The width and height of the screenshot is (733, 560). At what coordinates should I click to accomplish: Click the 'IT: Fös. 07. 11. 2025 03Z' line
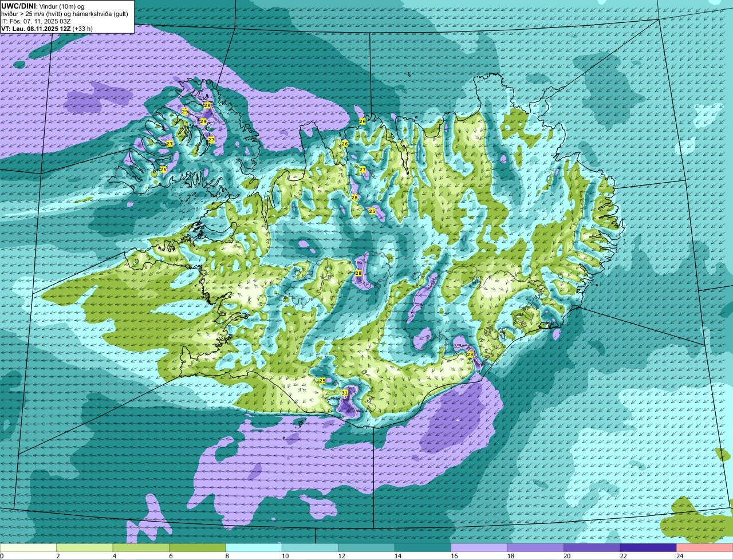point(36,21)
